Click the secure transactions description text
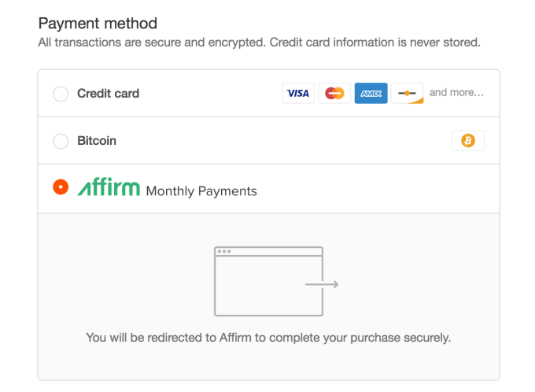 [259, 42]
